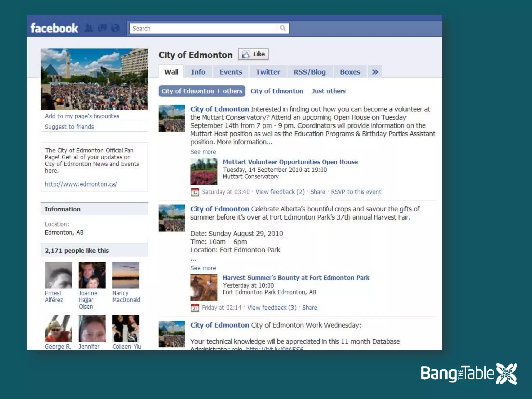Open the RSS/Blog tab
Image resolution: width=532 pixels, height=399 pixels.
(309, 72)
